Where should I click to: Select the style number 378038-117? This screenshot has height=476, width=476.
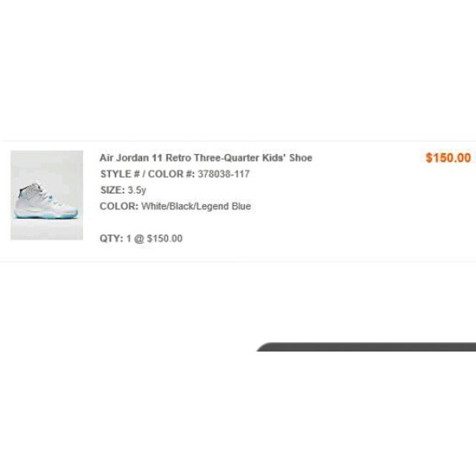click(224, 174)
